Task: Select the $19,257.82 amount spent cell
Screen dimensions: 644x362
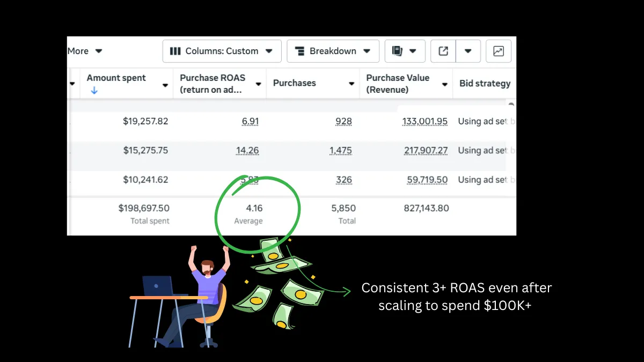Action: 145,121
